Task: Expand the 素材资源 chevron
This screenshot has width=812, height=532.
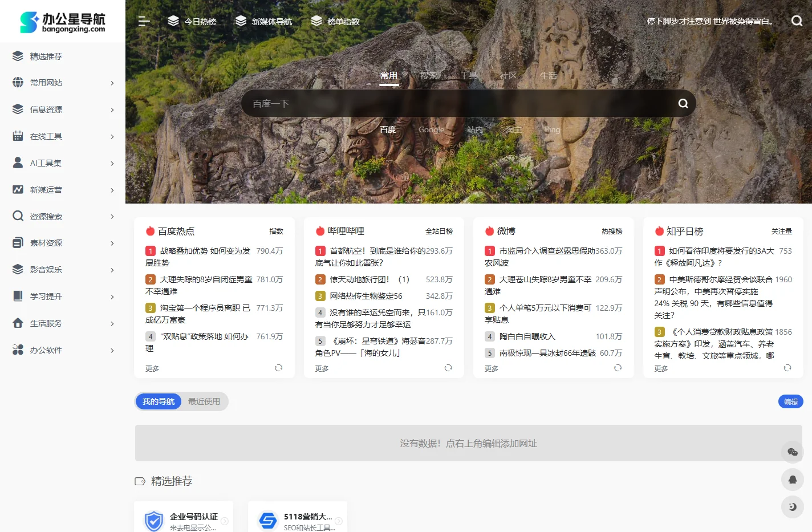Action: (112, 243)
